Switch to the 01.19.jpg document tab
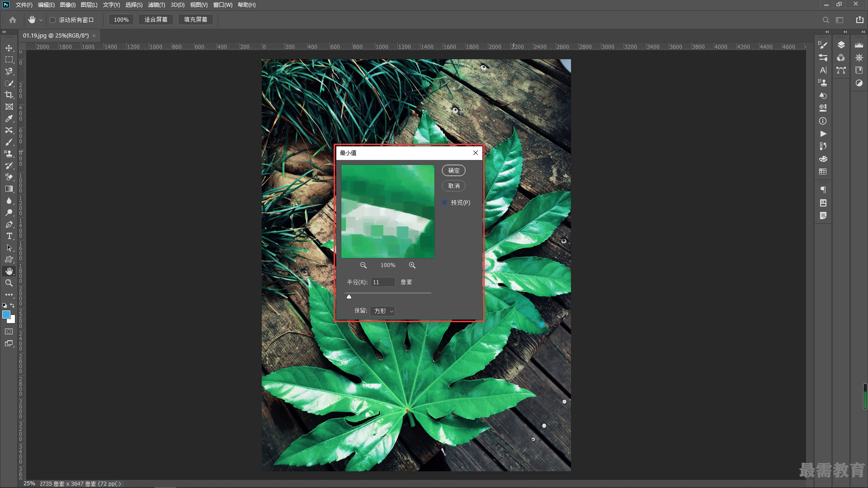 pos(56,35)
